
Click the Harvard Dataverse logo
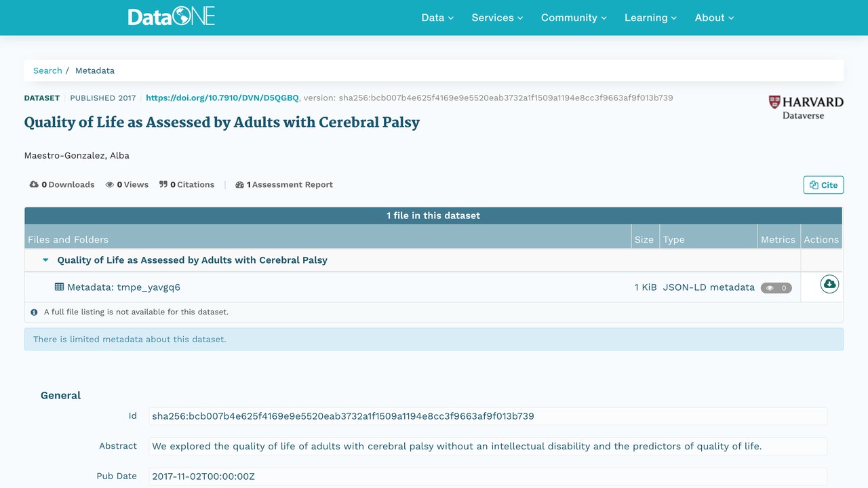pos(806,107)
